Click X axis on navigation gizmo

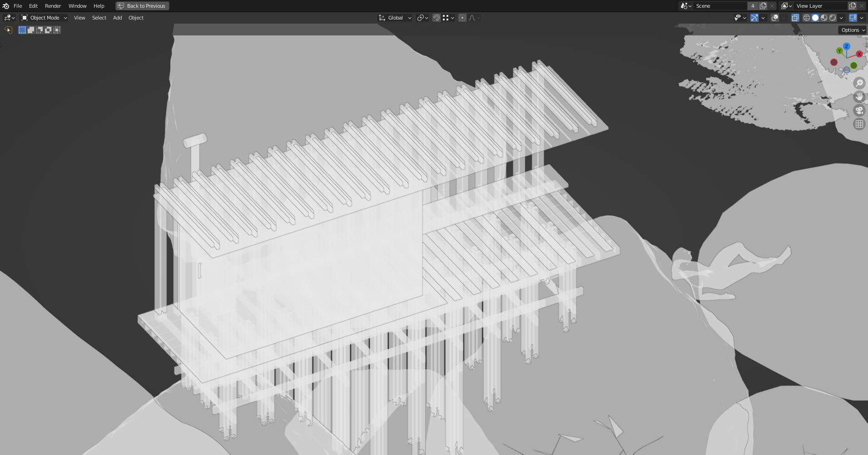(859, 54)
